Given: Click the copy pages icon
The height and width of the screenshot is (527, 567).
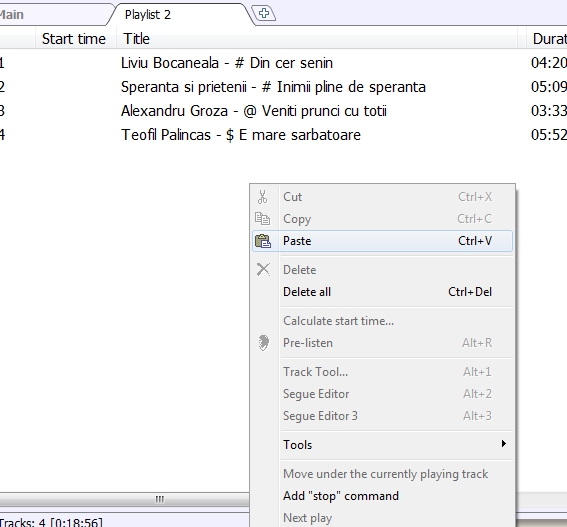Looking at the screenshot, I should click(x=263, y=219).
